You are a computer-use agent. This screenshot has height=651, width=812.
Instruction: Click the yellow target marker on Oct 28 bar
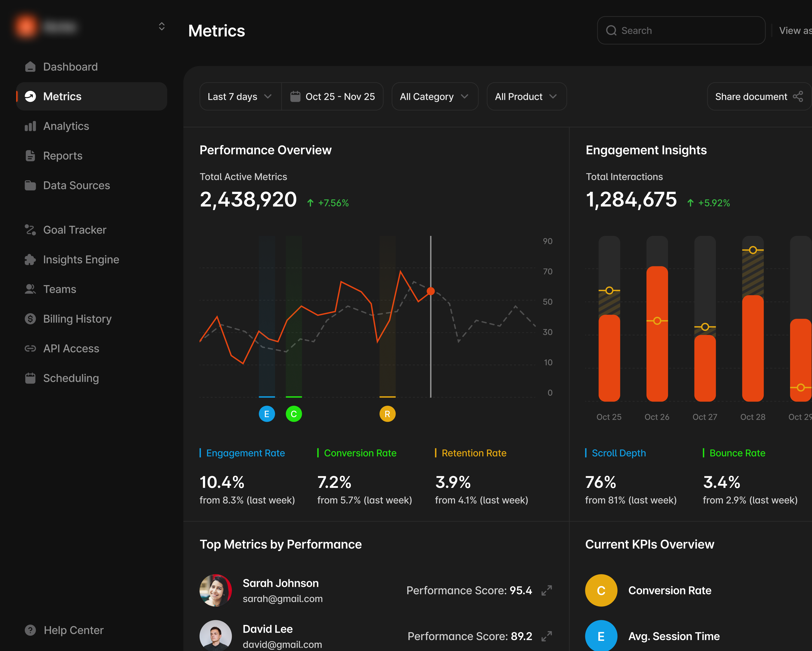click(x=753, y=250)
